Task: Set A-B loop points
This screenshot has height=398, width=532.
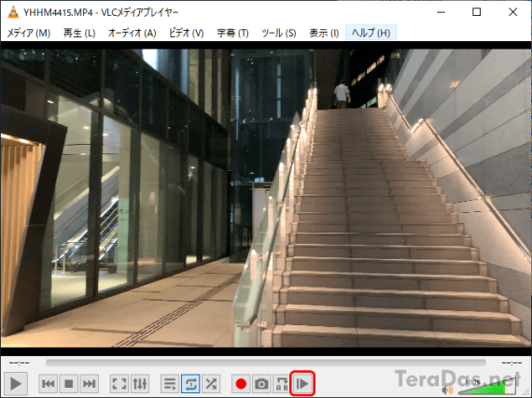Action: click(x=282, y=384)
